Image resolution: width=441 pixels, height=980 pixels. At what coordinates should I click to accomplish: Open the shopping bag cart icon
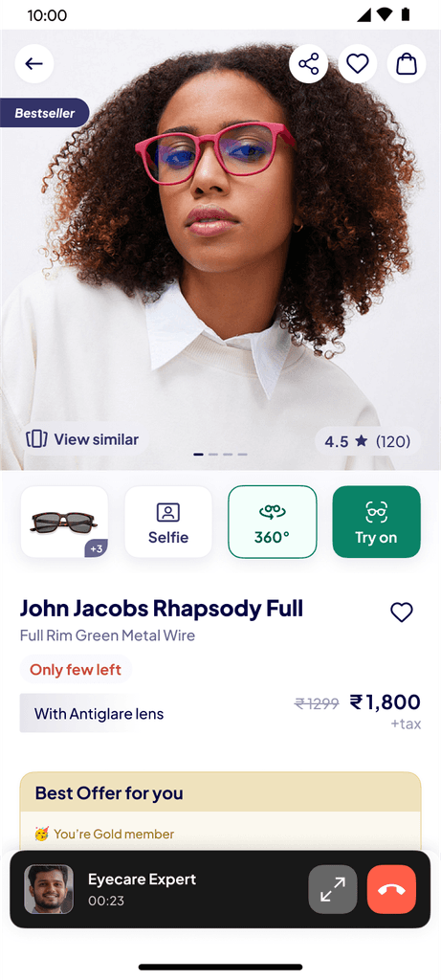pos(407,64)
